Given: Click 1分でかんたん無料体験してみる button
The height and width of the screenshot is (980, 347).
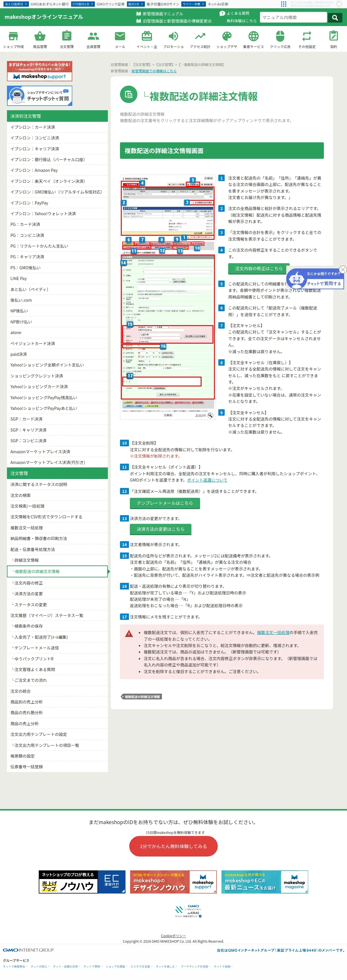Looking at the screenshot, I should coord(173,846).
